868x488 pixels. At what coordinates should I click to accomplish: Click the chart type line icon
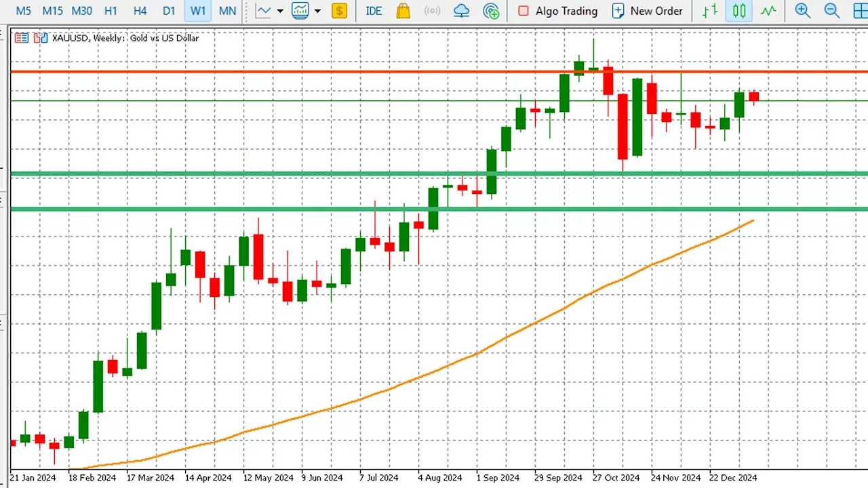[x=263, y=11]
